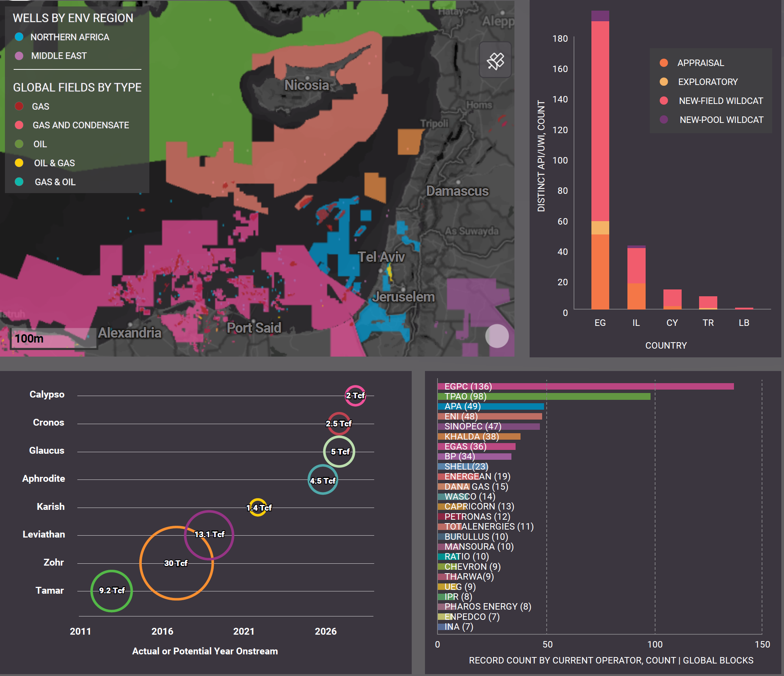Toggle the Gas and Condensate fields legend entry
Image resolution: width=784 pixels, height=676 pixels.
80,125
